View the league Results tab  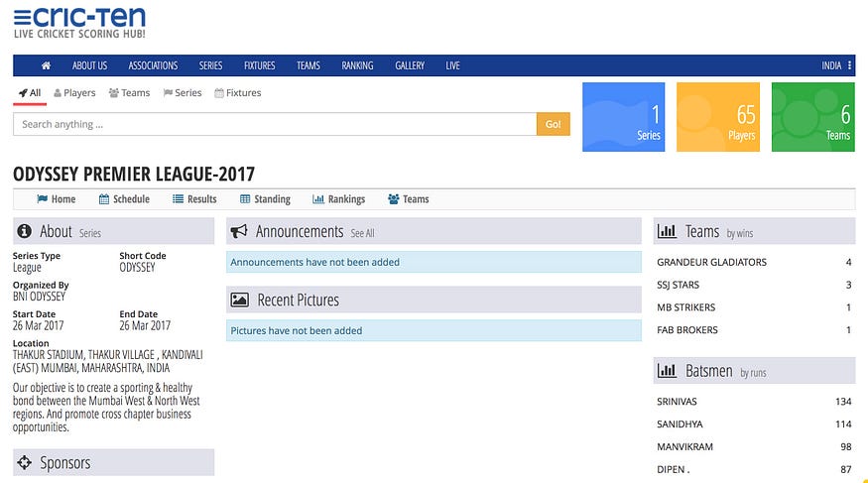point(194,199)
